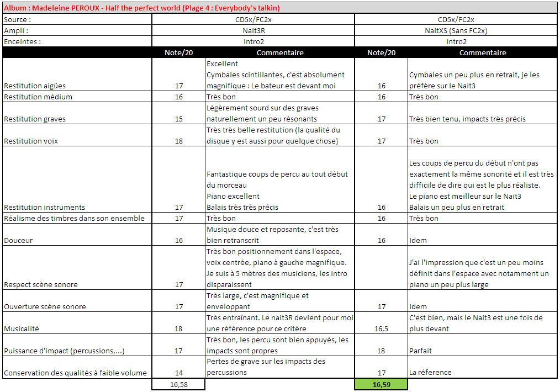Select the 'Restitution voix' row label
This screenshot has width=560, height=392.
pos(77,135)
